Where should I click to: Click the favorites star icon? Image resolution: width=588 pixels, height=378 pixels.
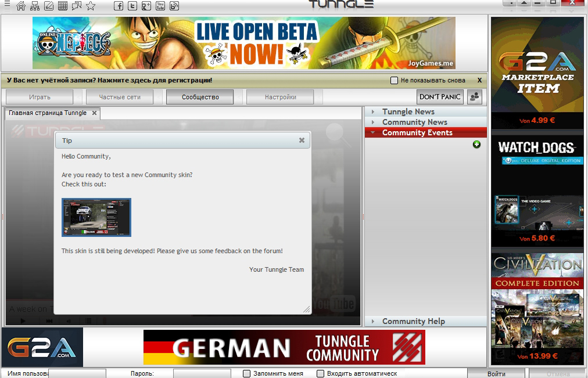pos(91,6)
